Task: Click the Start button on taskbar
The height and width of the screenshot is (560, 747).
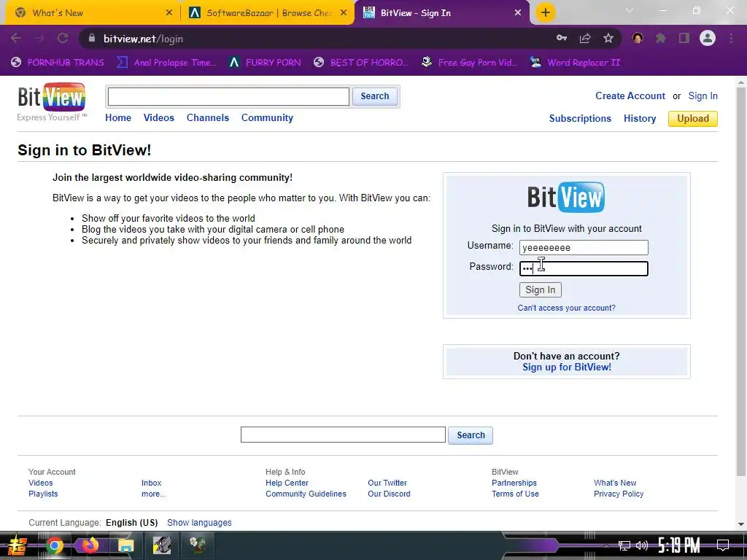Action: pyautogui.click(x=18, y=545)
